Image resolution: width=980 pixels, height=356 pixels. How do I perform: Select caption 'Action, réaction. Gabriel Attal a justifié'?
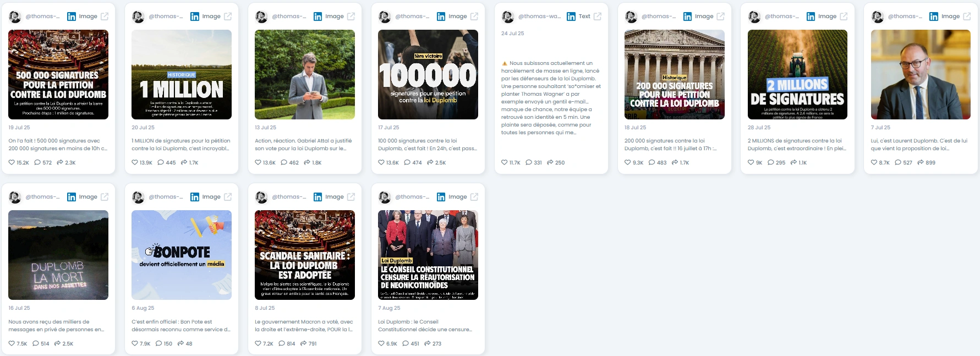[x=303, y=141]
